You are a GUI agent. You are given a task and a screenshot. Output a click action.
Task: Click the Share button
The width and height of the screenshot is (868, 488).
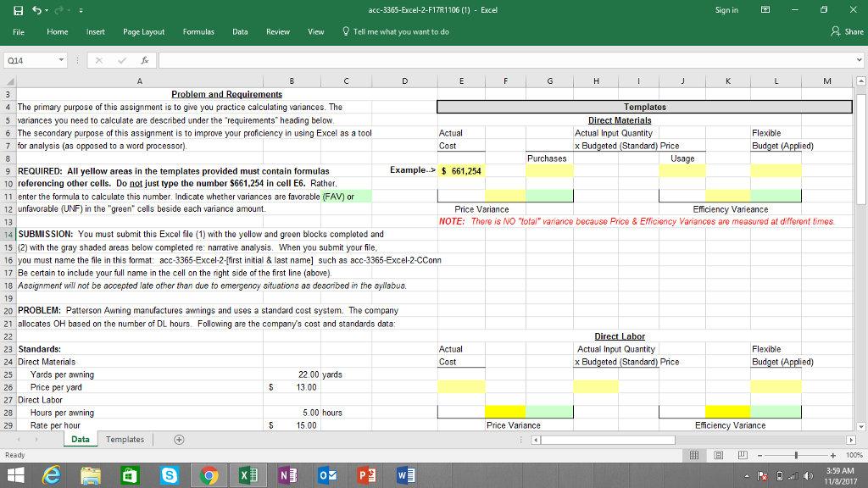click(849, 31)
